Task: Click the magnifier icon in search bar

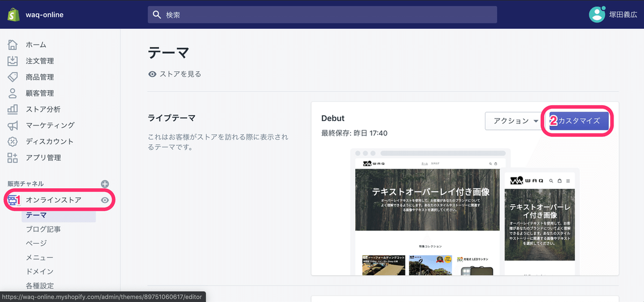Action: 157,14
